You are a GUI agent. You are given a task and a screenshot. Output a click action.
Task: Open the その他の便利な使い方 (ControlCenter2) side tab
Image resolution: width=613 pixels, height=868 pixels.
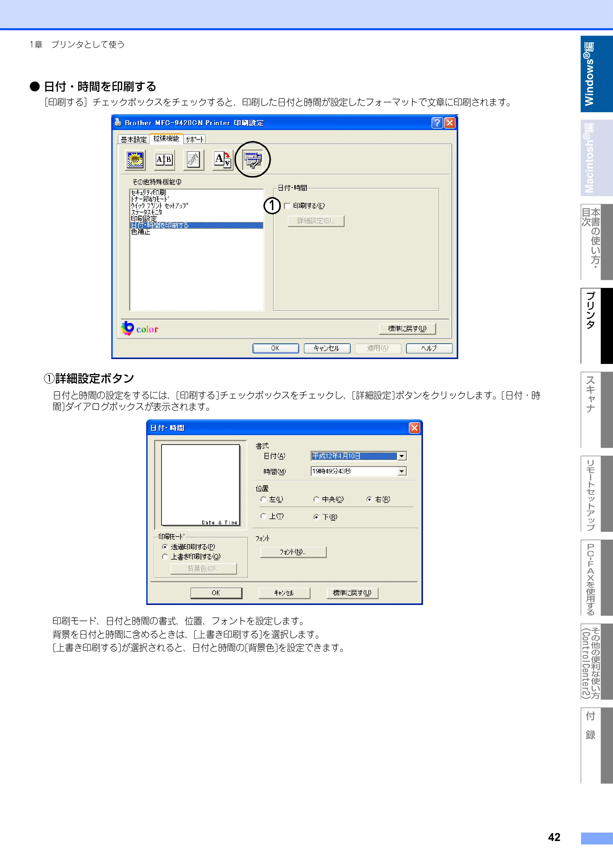pyautogui.click(x=597, y=662)
